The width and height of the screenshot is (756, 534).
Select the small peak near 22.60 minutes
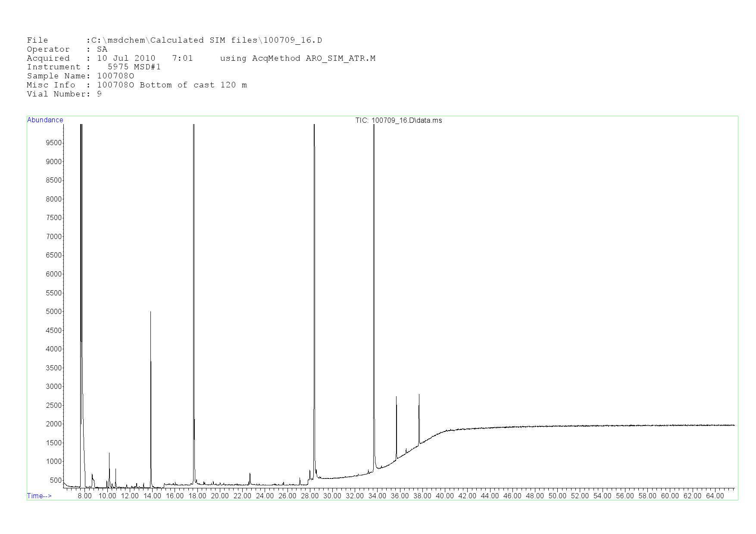pos(250,474)
